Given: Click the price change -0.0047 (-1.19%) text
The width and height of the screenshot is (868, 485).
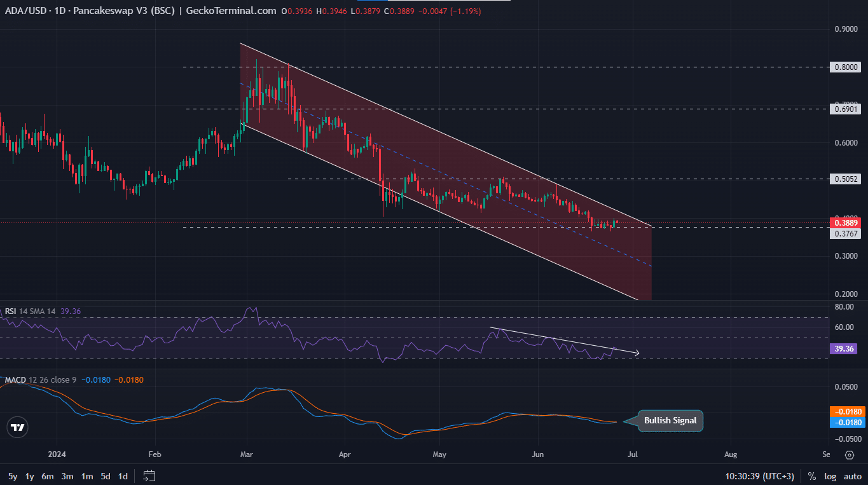Looking at the screenshot, I should (x=450, y=11).
